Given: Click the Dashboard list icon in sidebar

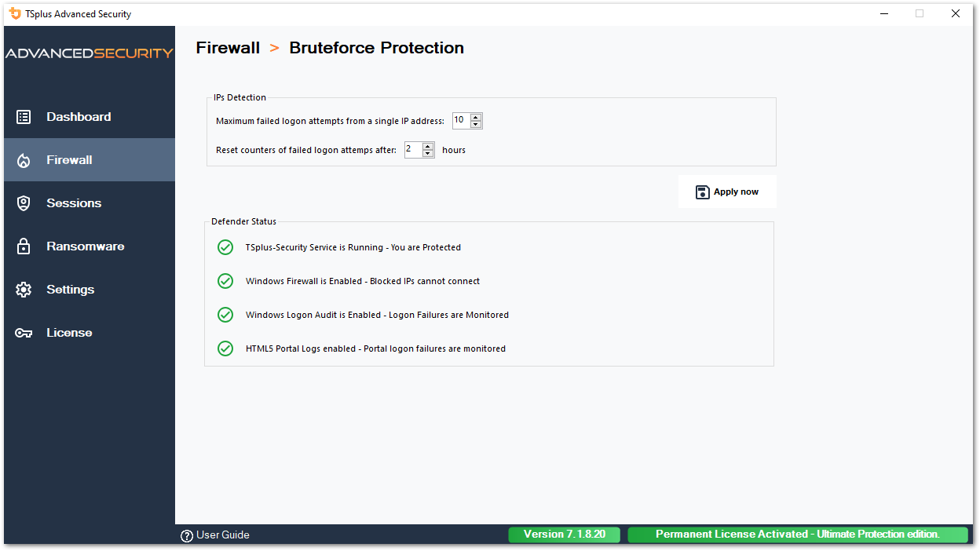Looking at the screenshot, I should pos(24,117).
